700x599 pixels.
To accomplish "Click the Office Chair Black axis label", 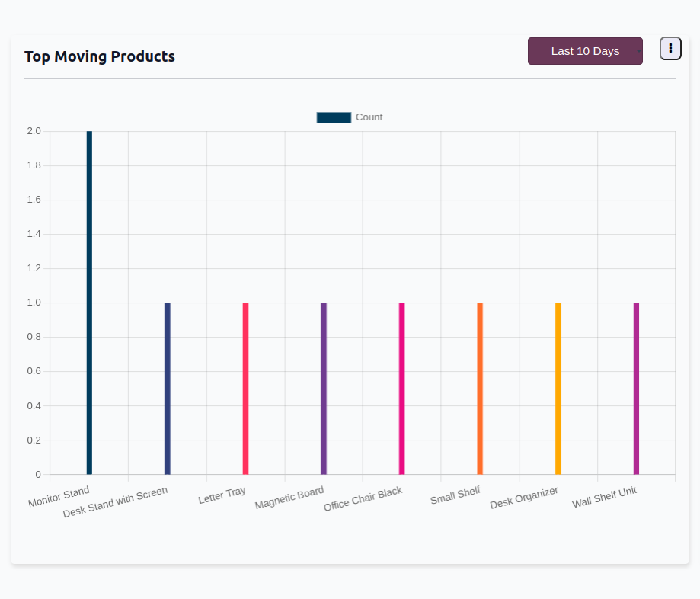I will pyautogui.click(x=363, y=499).
